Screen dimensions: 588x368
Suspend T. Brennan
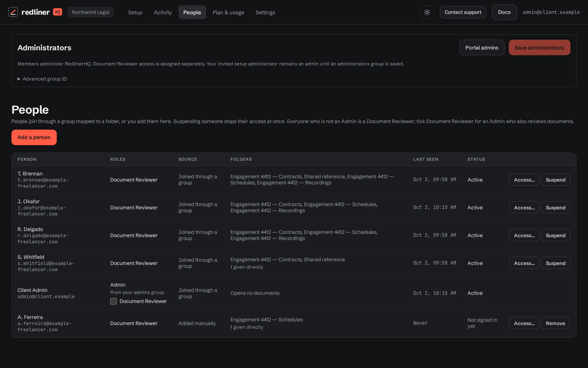click(x=556, y=180)
